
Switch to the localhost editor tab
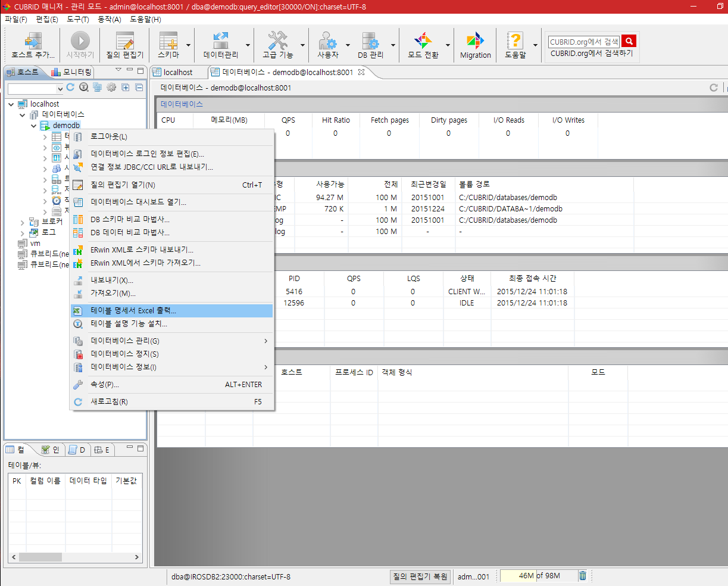173,72
